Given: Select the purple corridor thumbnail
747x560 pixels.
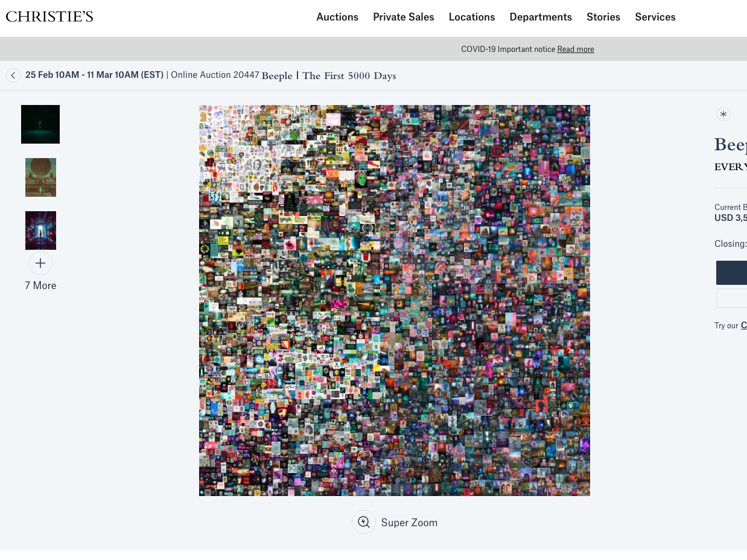Looking at the screenshot, I should [40, 231].
